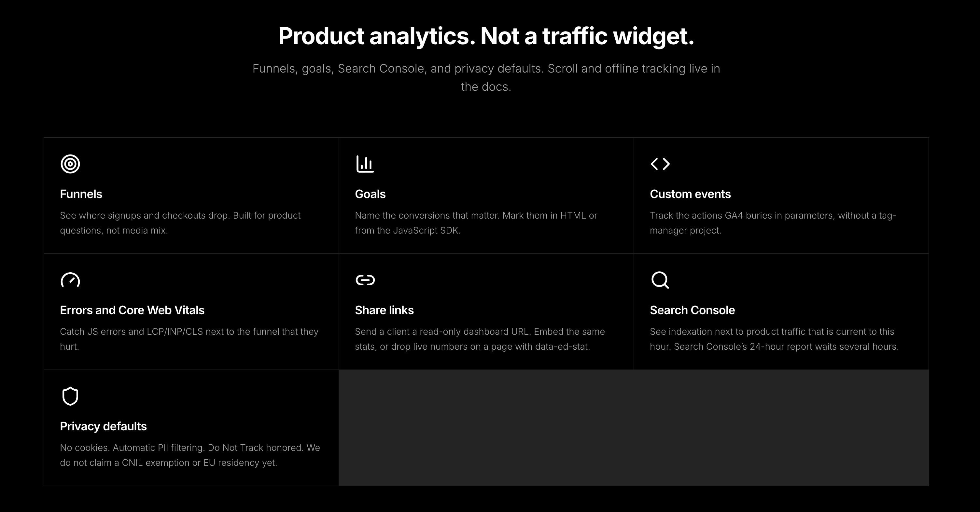Click the Search Console magnifier icon
The image size is (980, 512).
click(660, 280)
